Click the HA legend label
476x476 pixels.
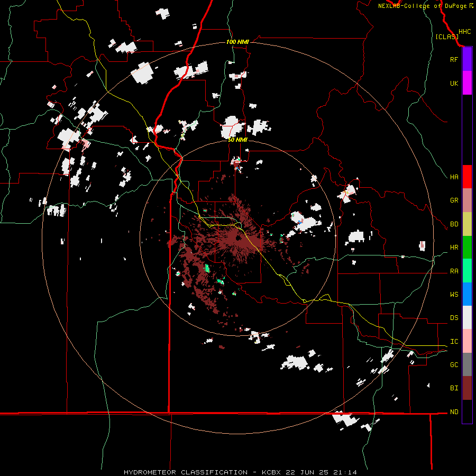[454, 177]
